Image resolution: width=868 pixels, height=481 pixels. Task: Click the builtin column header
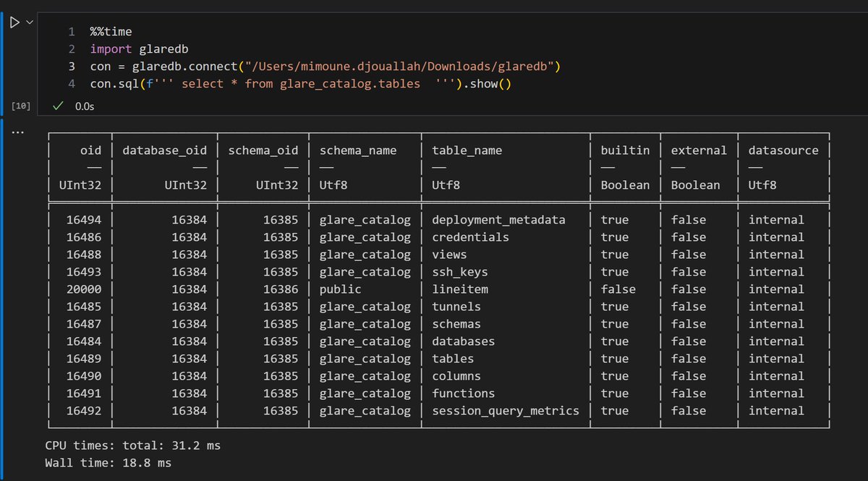pos(625,150)
